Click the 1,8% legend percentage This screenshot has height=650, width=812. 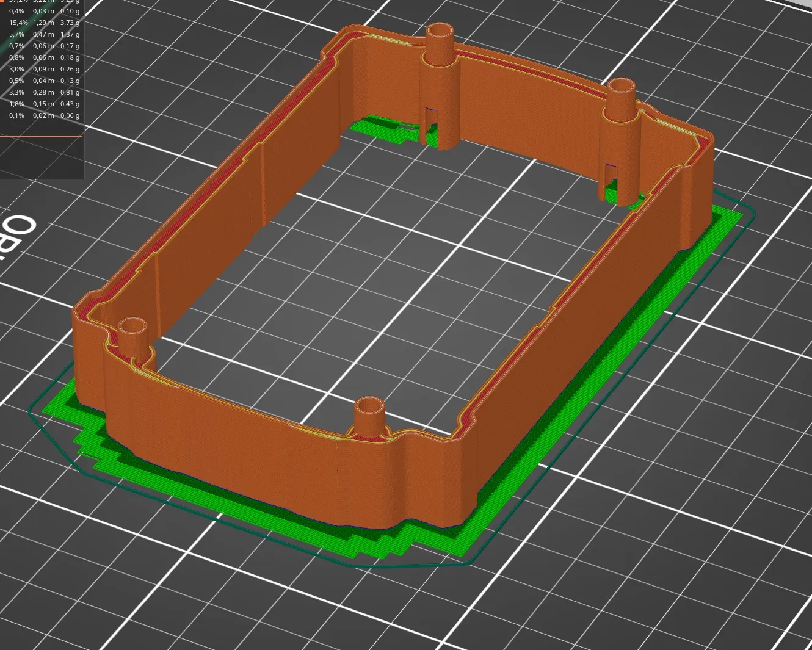[16, 104]
